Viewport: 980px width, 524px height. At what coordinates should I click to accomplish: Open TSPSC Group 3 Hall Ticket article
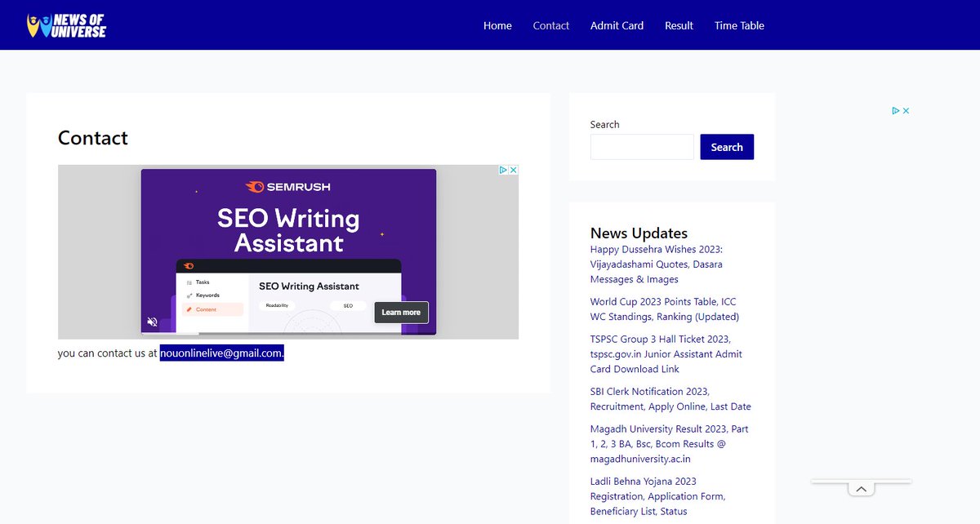[666, 354]
